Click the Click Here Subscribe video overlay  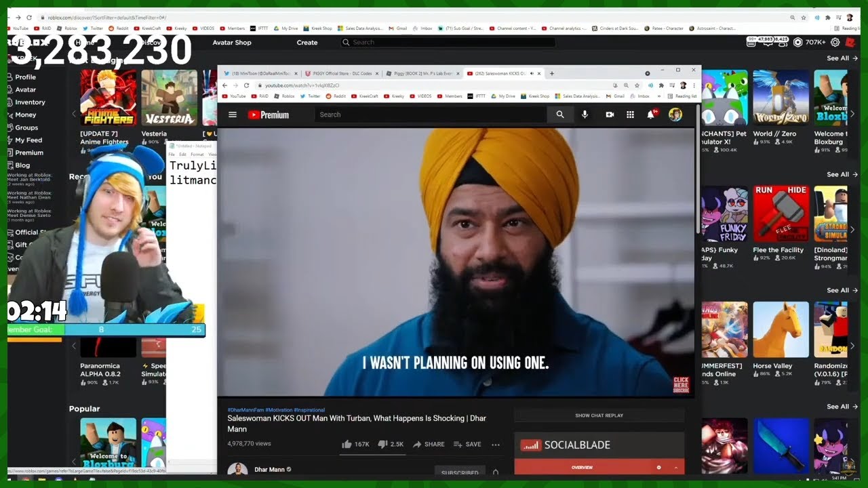681,384
